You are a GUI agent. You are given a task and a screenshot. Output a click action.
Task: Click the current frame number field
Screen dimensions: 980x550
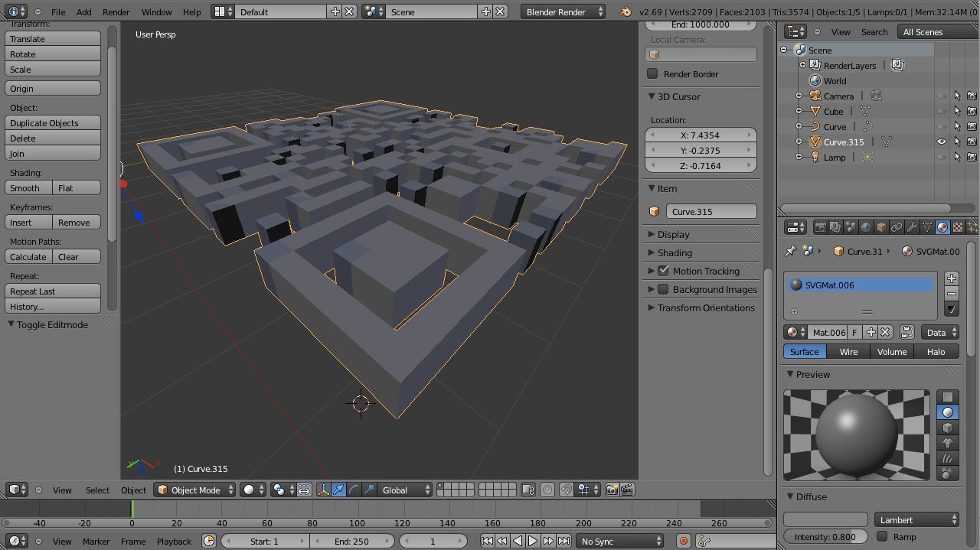pos(433,539)
